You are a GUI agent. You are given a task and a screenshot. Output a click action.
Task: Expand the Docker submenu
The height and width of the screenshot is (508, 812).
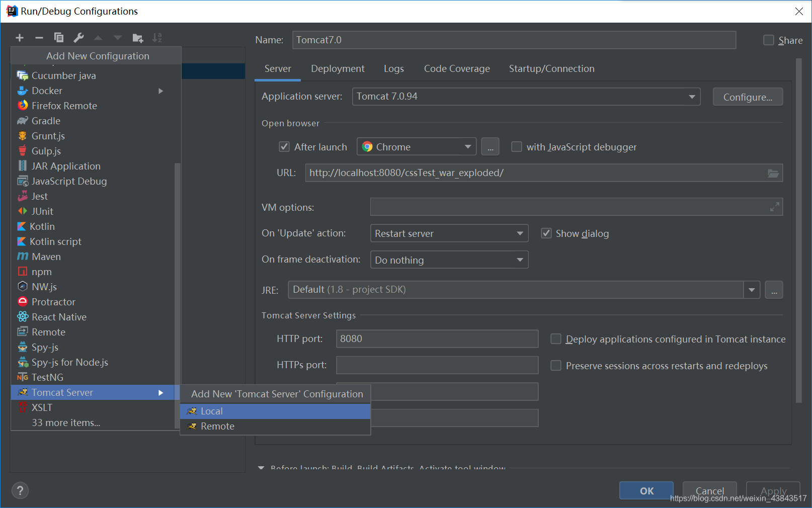(161, 91)
